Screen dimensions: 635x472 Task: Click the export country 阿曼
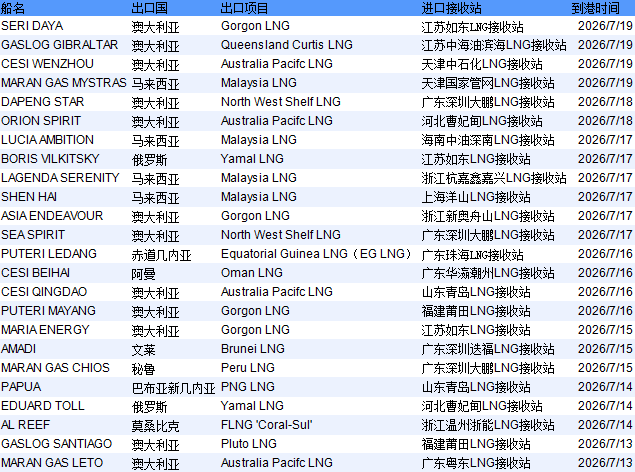(143, 274)
